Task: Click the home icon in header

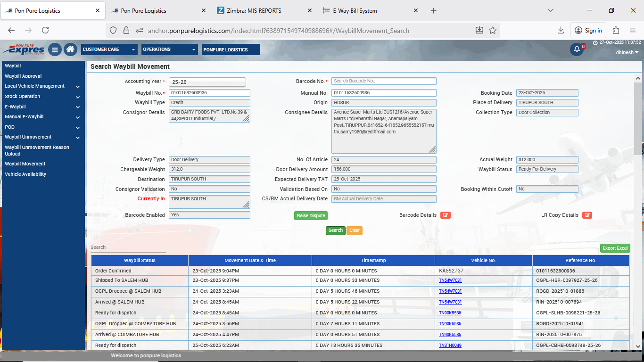Action: point(70,49)
